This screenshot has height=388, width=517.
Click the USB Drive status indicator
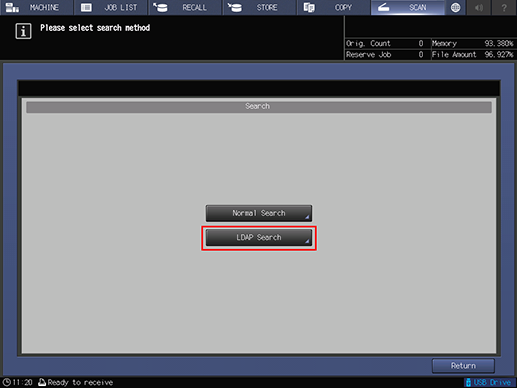[490, 382]
